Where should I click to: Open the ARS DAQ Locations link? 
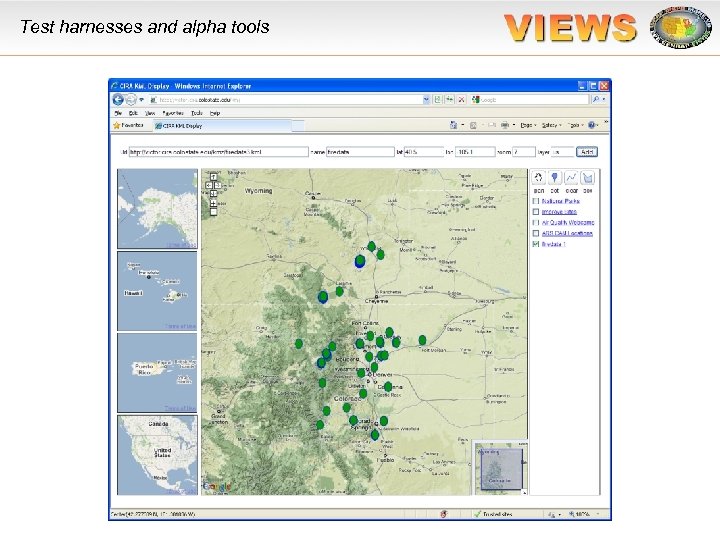tap(567, 233)
